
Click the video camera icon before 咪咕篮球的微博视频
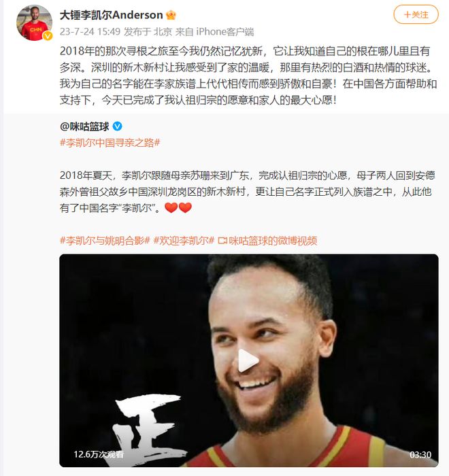[x=222, y=241]
